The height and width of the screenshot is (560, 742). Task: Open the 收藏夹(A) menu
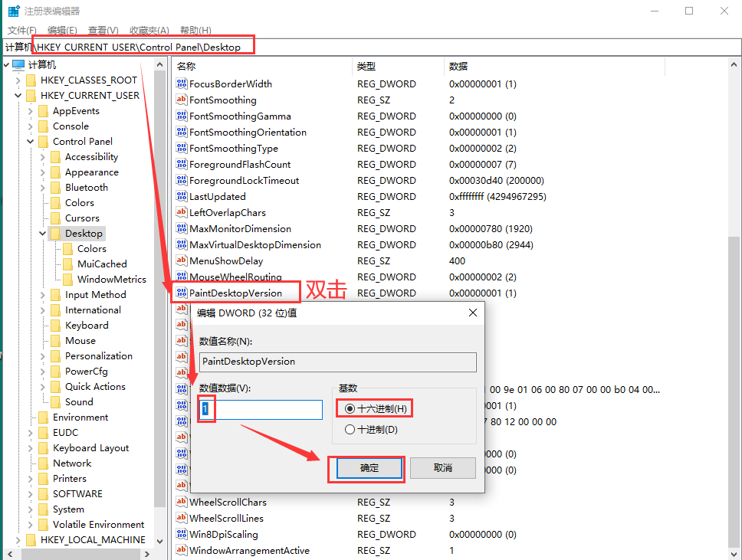(x=149, y=31)
